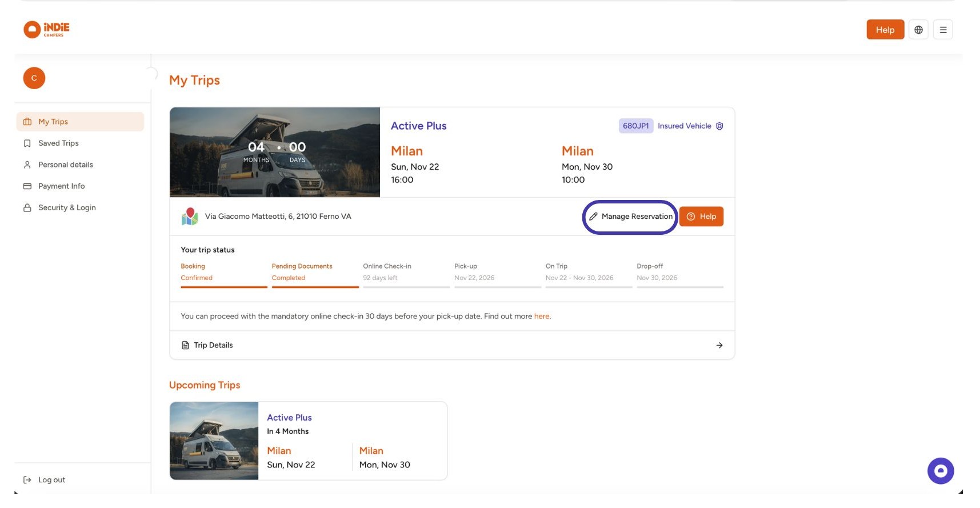Click the 680JP1 booking code badge

[635, 126]
